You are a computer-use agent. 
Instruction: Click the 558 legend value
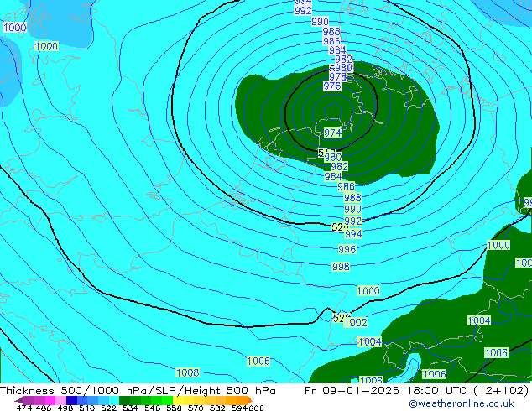(x=174, y=408)
